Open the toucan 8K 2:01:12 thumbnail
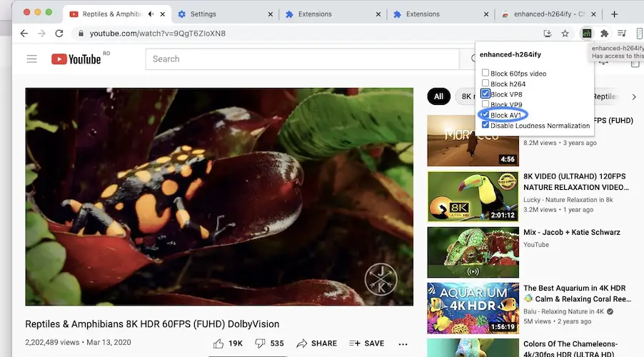644x357 pixels. tap(473, 197)
